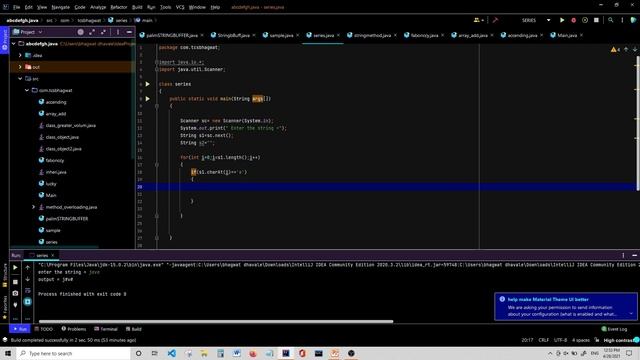The image size is (640, 360).
Task: Open Visual Studio Code from taskbar
Action: [171, 353]
